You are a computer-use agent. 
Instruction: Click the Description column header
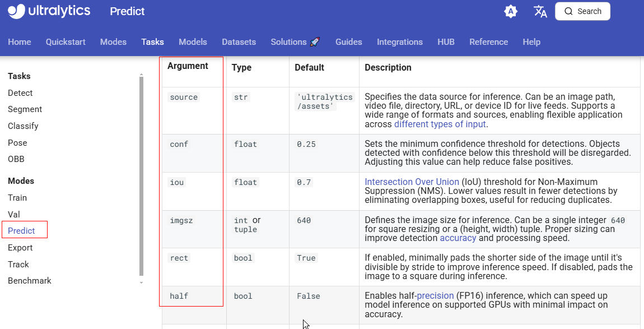388,67
